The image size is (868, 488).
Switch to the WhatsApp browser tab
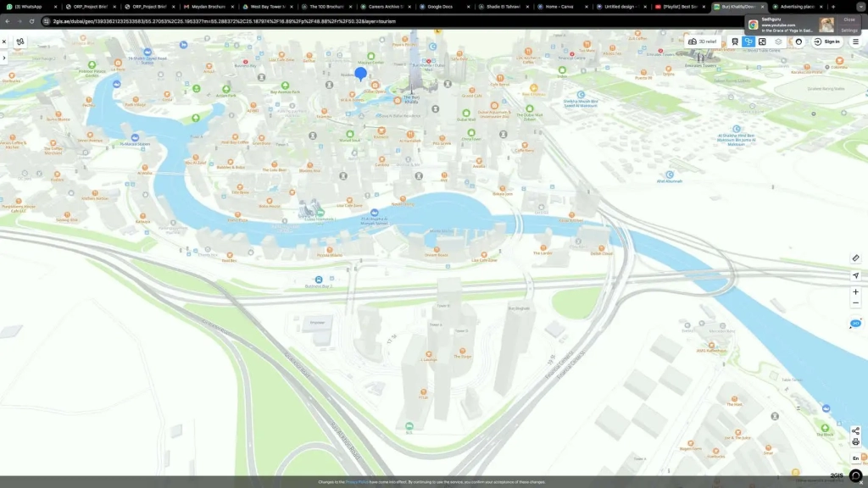tap(31, 7)
